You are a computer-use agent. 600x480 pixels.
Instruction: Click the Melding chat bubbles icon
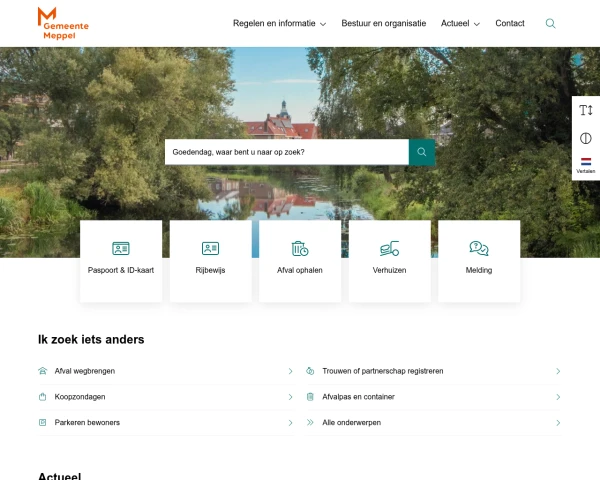479,248
